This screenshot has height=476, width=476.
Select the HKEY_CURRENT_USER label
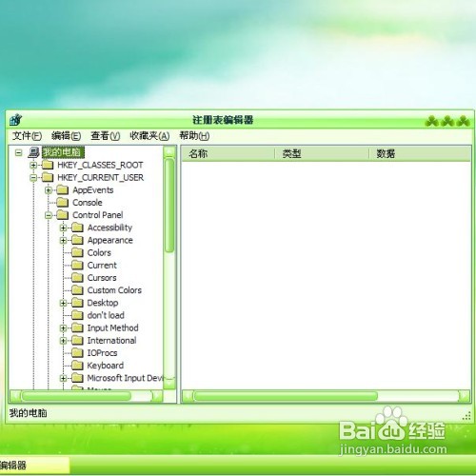click(100, 177)
